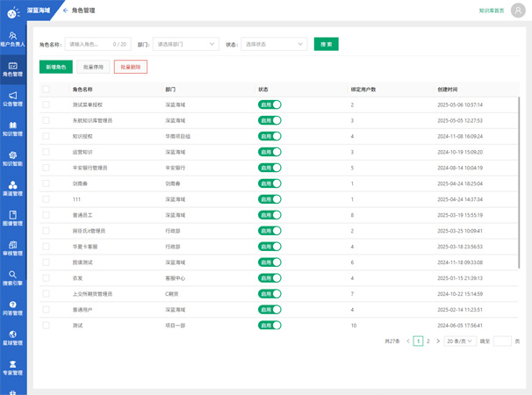Toggle the status switch for 测试菜单授权
Viewport: 532px width, 395px height.
coord(270,104)
